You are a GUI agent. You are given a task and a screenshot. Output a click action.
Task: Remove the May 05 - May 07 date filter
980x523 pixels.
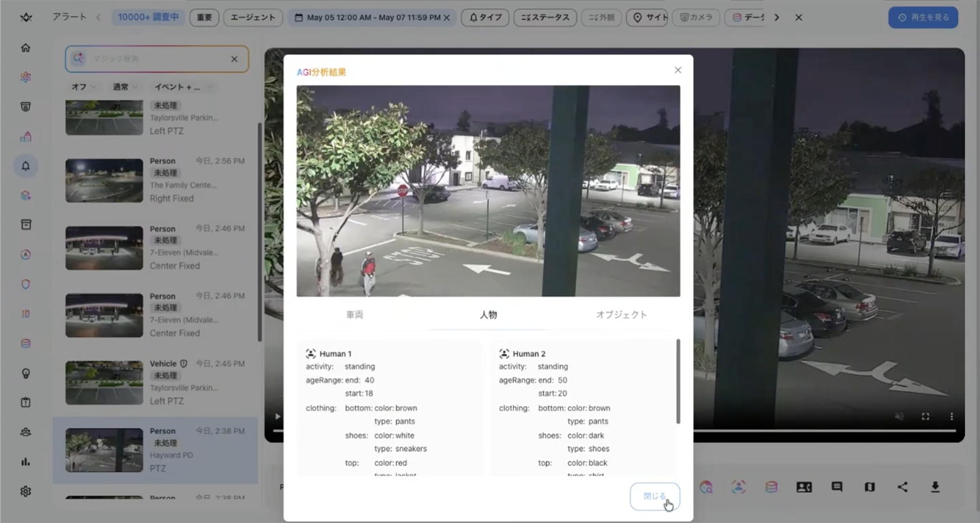[446, 17]
